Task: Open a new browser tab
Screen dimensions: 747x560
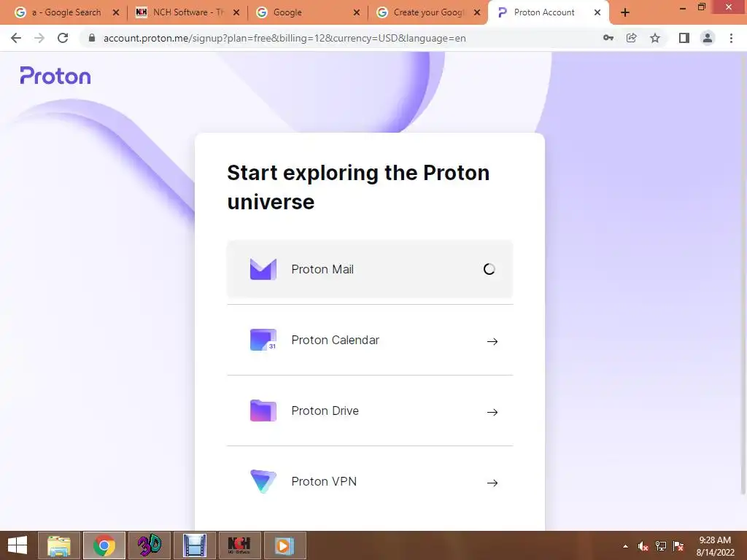Action: 625,13
